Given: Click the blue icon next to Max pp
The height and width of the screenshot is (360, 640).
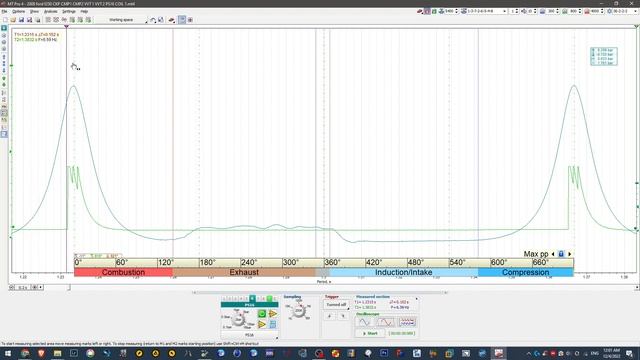Looking at the screenshot, I should coord(561,254).
